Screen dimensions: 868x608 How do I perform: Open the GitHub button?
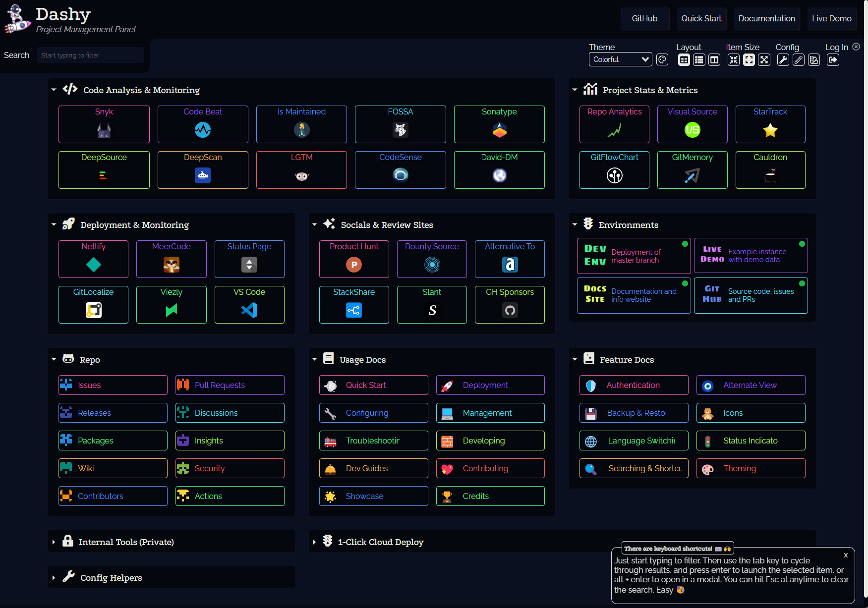[644, 18]
